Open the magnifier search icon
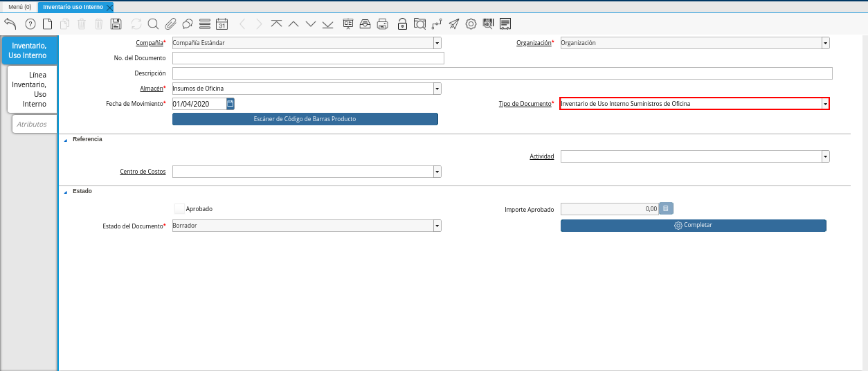868x371 pixels. point(153,24)
